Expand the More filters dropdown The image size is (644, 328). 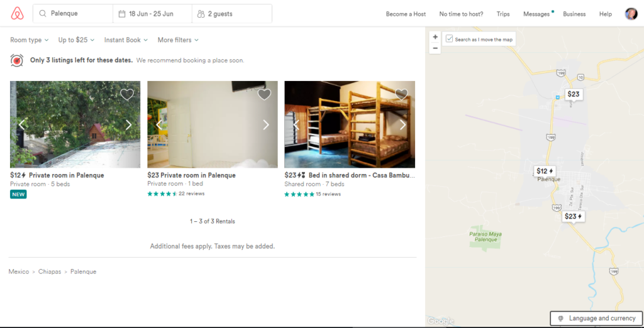[178, 40]
